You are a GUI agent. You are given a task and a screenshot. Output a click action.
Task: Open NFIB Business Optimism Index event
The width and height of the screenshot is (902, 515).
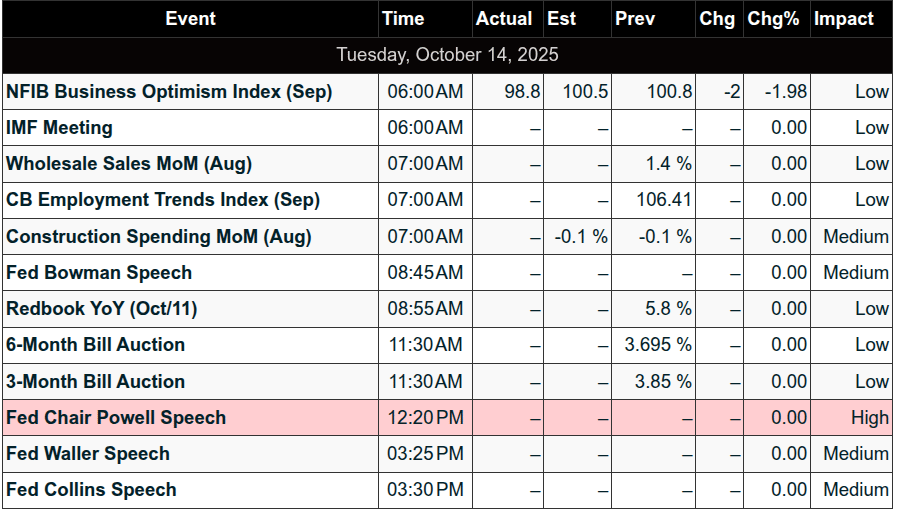[x=169, y=92]
